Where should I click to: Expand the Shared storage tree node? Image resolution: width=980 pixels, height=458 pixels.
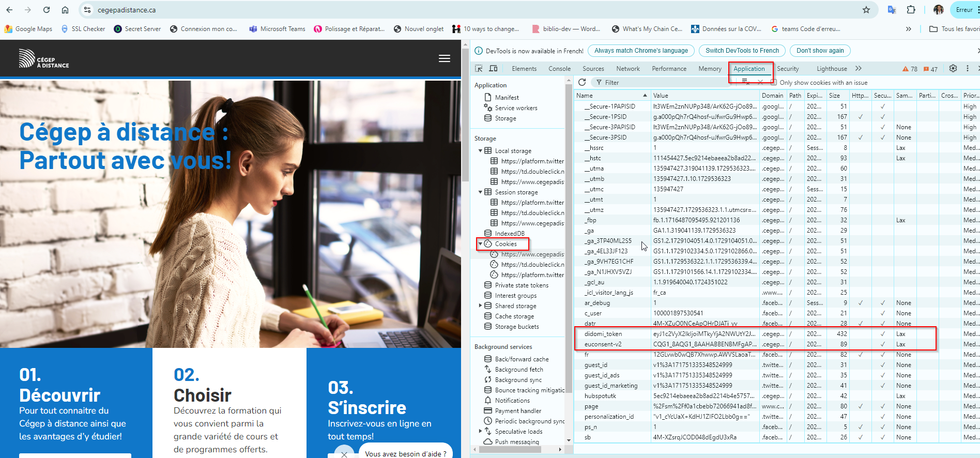coord(480,306)
